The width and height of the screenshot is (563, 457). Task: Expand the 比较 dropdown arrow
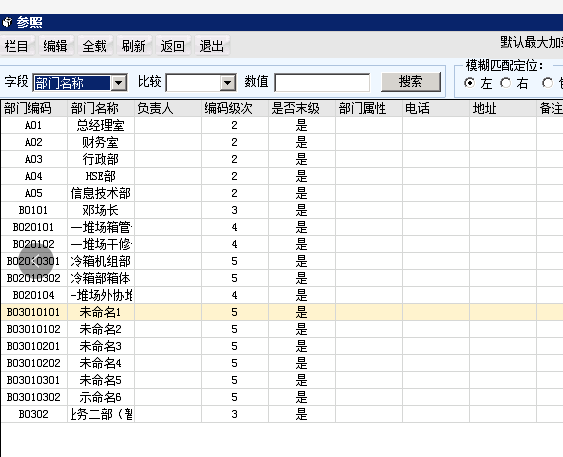tap(227, 83)
